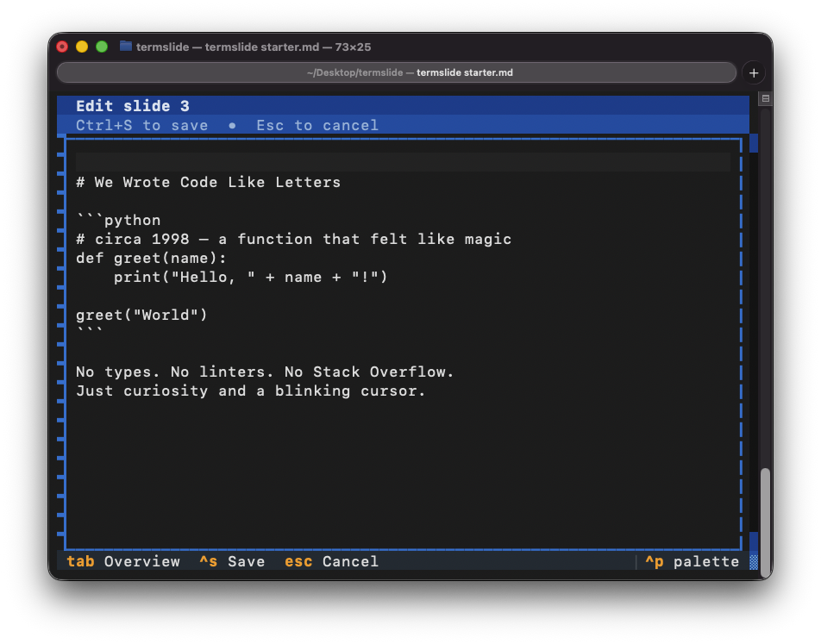Click the 'Ctrl+S to save' hint text
Viewport: 821px width, 644px height.
click(x=142, y=125)
